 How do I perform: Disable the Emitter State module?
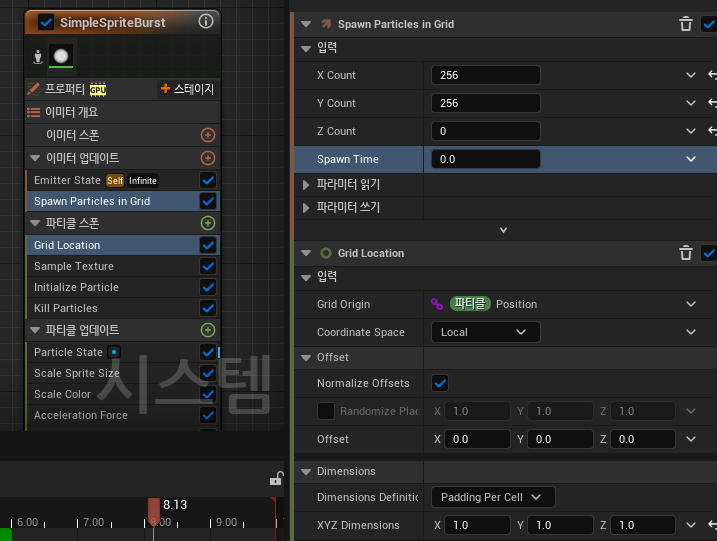[x=208, y=180]
